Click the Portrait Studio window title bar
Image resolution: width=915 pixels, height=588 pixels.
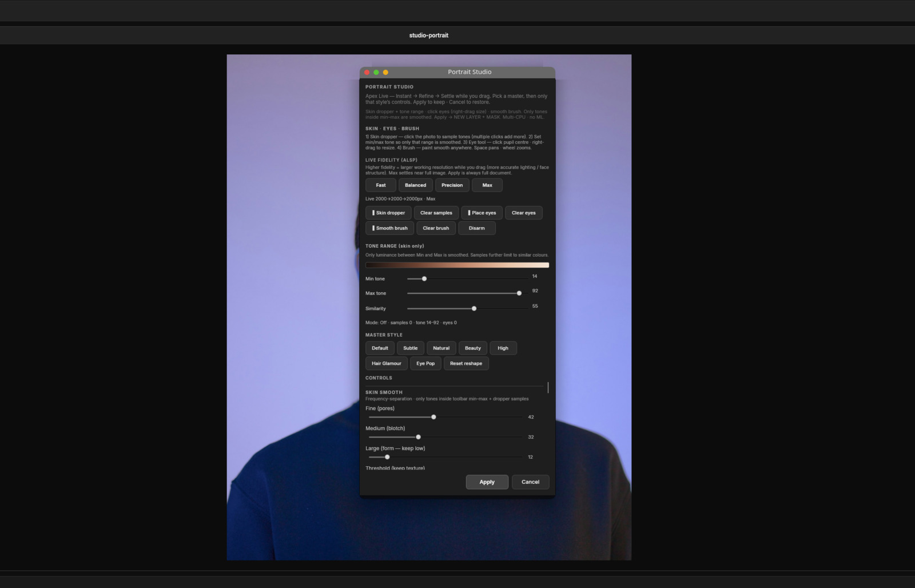(x=457, y=72)
